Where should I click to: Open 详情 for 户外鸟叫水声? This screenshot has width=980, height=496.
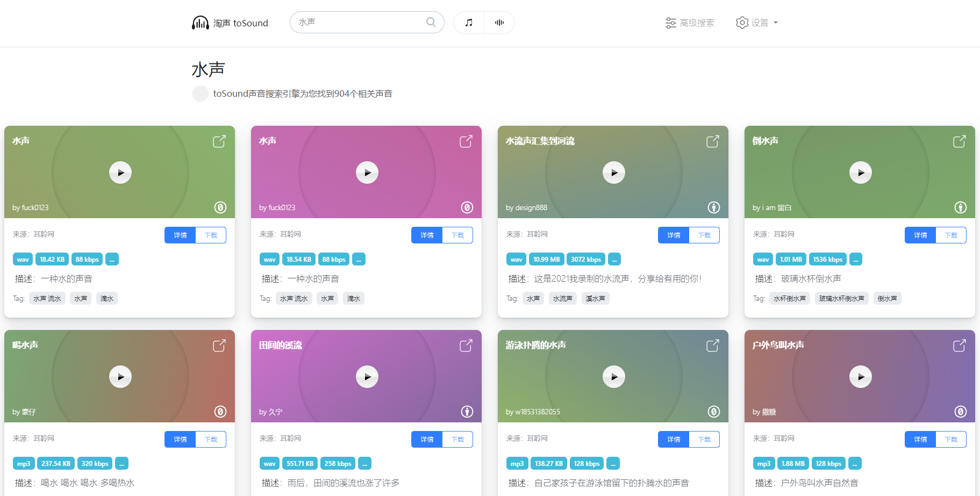click(x=920, y=440)
